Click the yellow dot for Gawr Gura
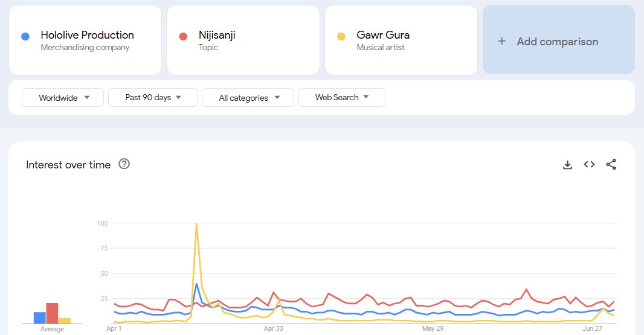 [341, 37]
